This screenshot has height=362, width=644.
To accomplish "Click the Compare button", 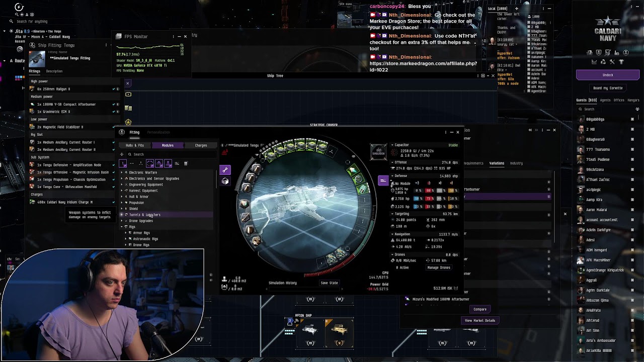I will pyautogui.click(x=480, y=309).
